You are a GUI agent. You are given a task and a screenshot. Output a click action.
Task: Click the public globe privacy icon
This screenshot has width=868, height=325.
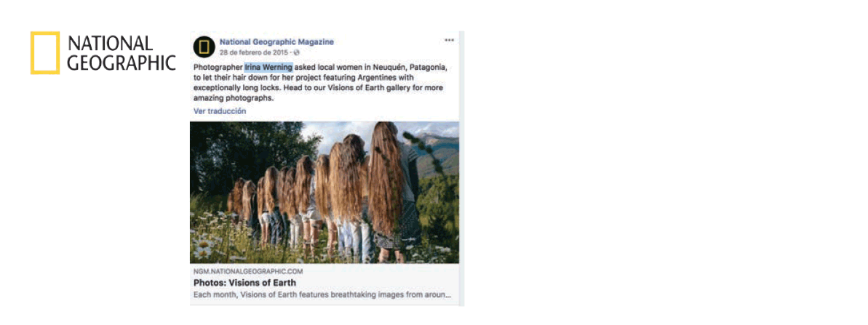297,52
